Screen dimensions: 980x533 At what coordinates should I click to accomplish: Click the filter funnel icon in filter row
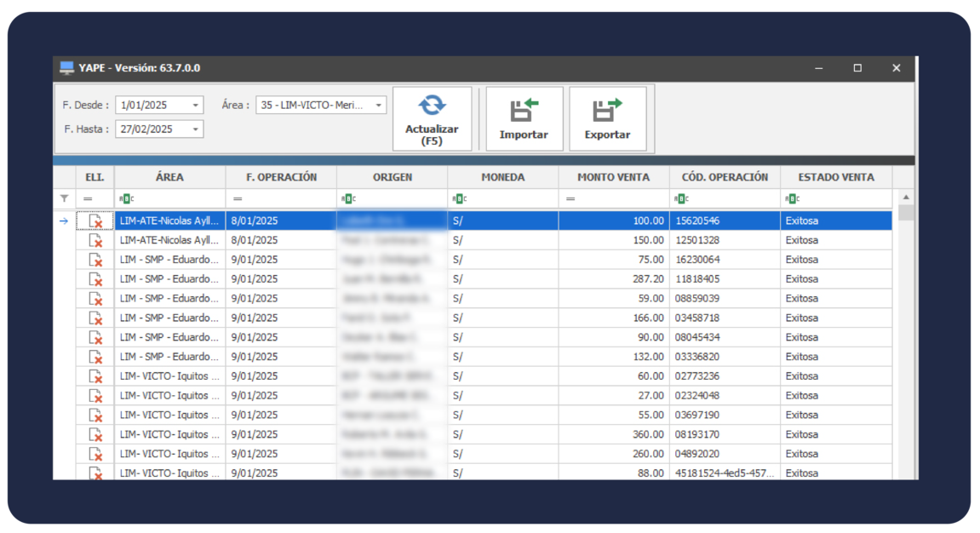64,198
